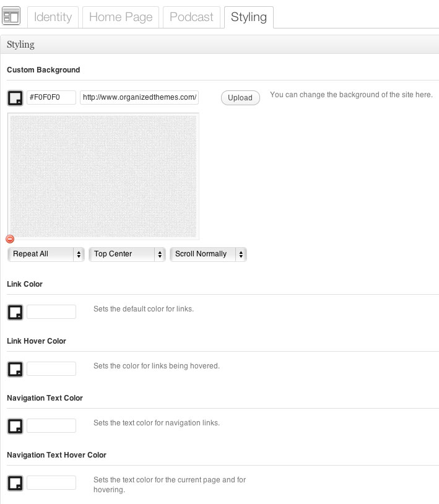This screenshot has height=504, width=439.
Task: Click the theme options layout icon
Action: point(12,16)
